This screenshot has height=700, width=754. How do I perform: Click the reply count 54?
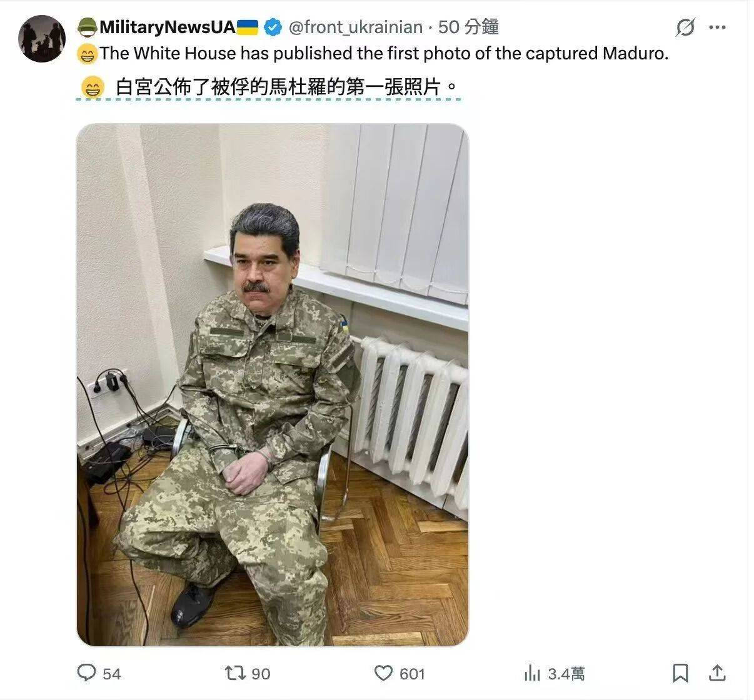click(111, 674)
